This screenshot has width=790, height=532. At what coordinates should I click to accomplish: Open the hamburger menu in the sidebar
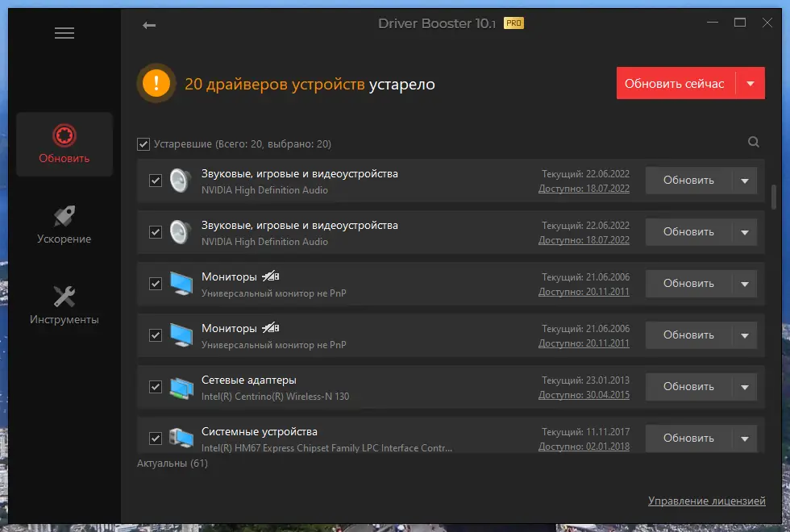click(64, 32)
